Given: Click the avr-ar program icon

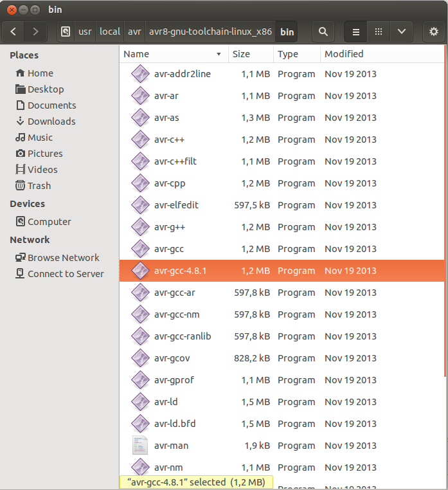Looking at the screenshot, I should pos(140,96).
